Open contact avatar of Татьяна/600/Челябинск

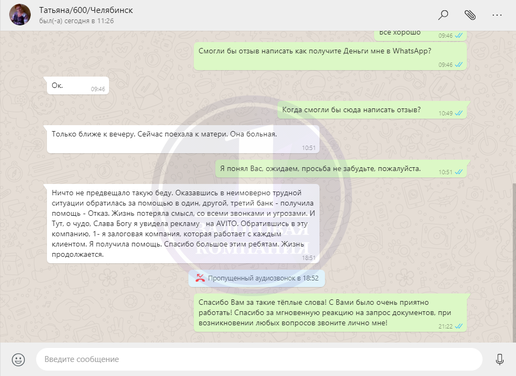point(20,15)
